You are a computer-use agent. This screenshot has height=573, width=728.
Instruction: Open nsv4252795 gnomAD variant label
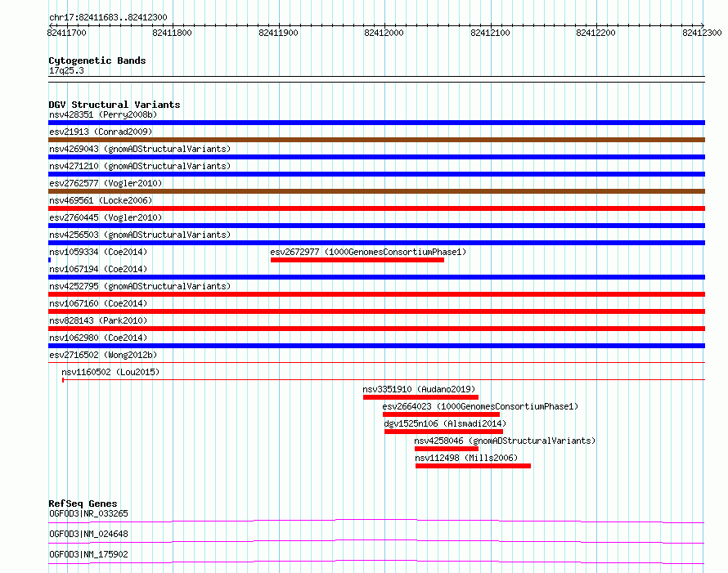(x=140, y=286)
